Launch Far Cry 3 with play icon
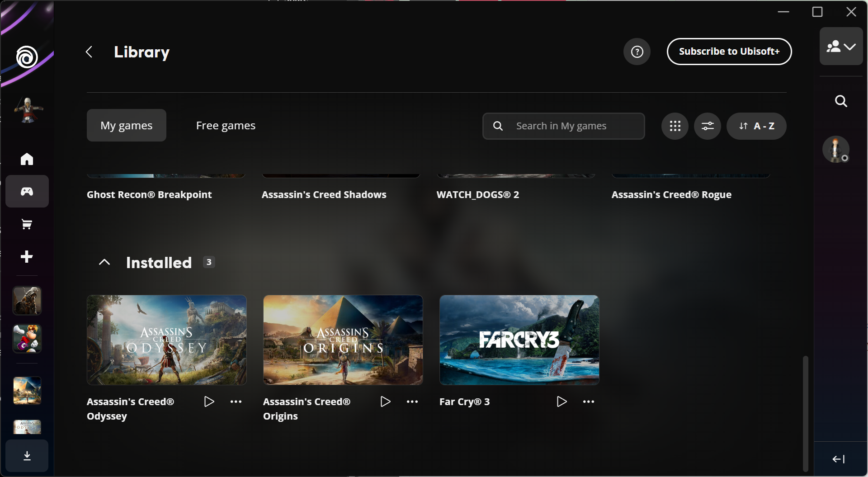 pyautogui.click(x=561, y=401)
